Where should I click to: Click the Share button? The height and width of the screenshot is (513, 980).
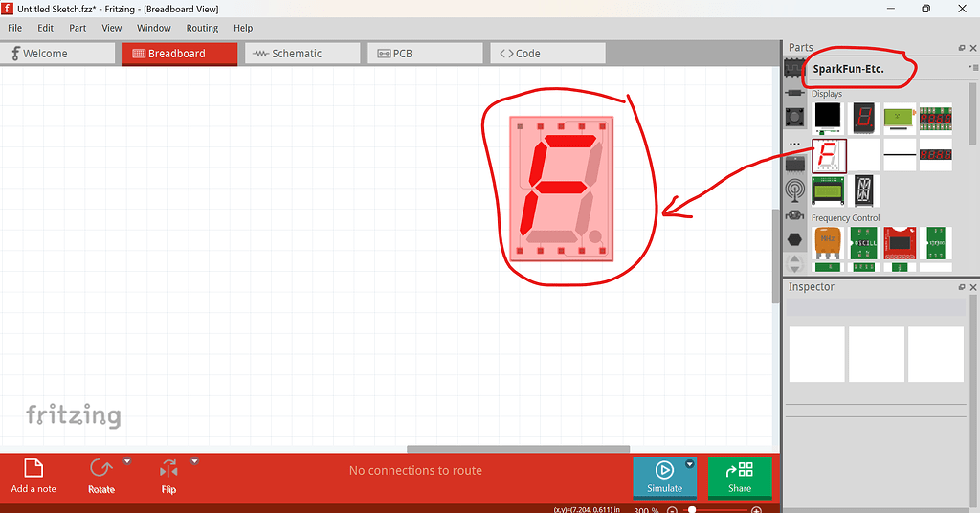tap(740, 478)
